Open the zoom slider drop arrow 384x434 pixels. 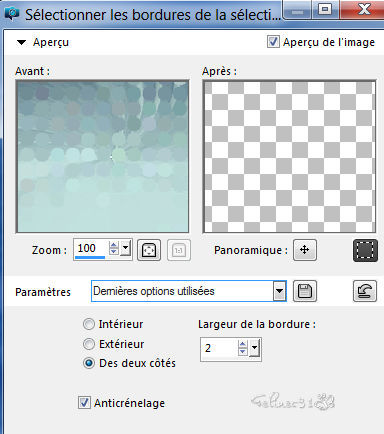(125, 248)
